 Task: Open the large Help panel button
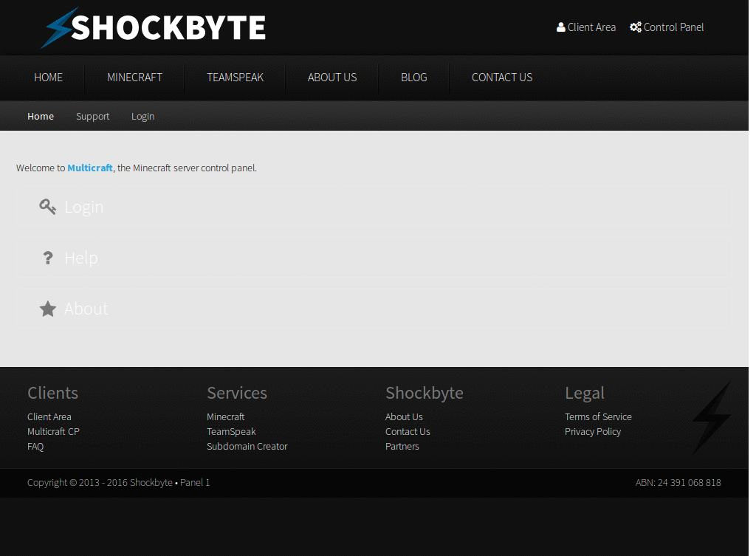(374, 258)
